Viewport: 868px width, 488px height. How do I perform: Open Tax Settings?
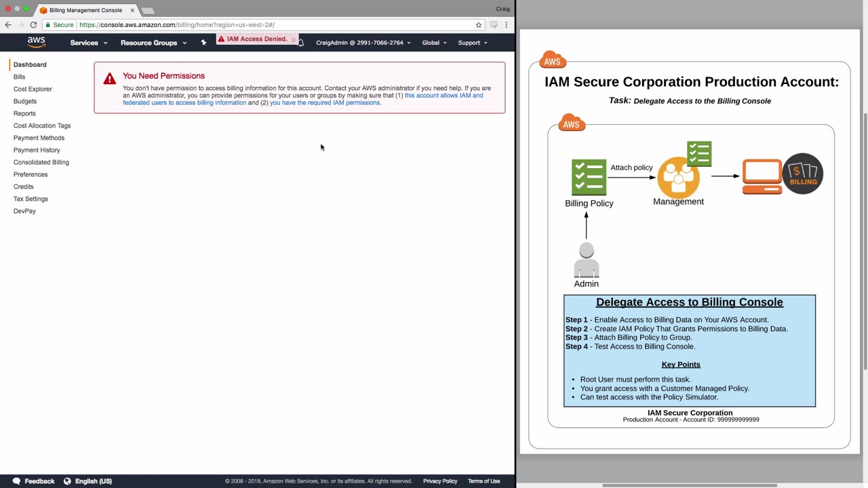tap(31, 199)
